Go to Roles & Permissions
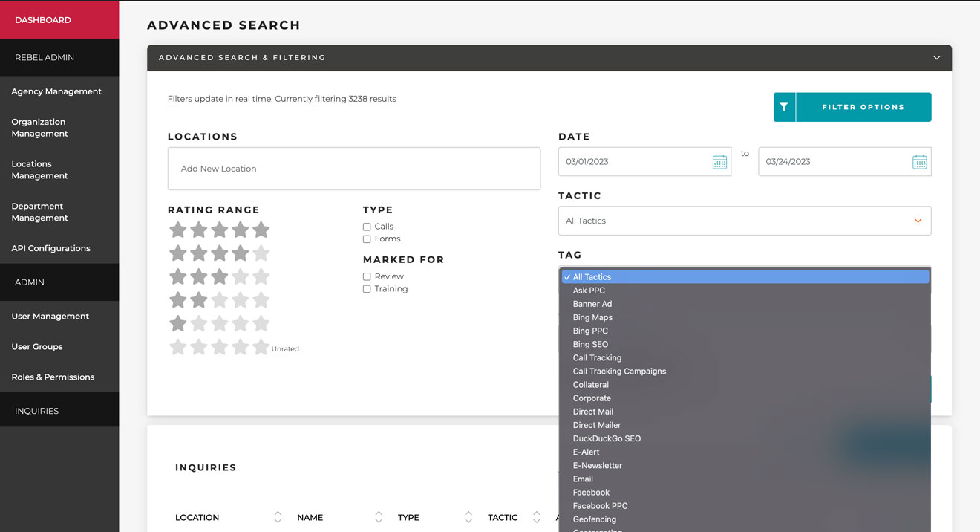 [x=53, y=377]
